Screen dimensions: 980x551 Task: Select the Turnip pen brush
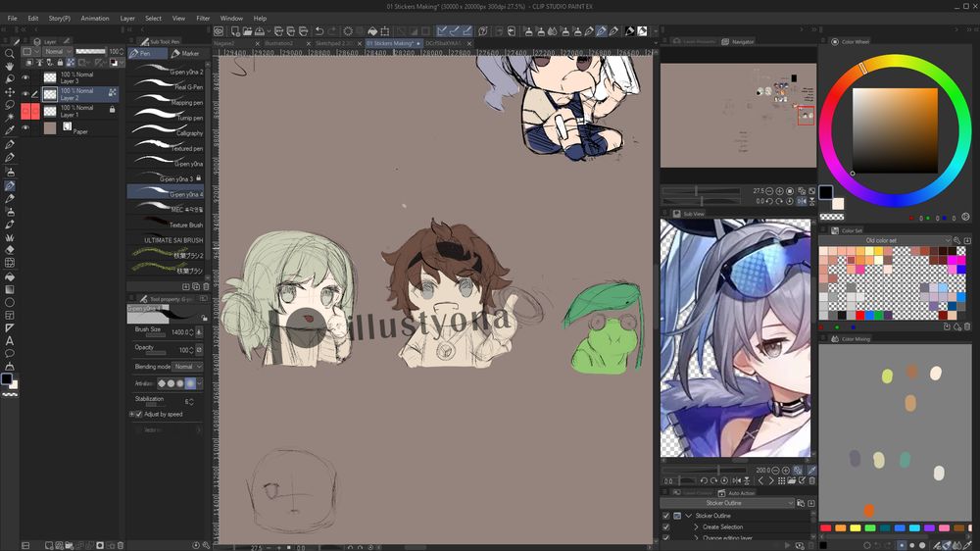click(x=166, y=117)
